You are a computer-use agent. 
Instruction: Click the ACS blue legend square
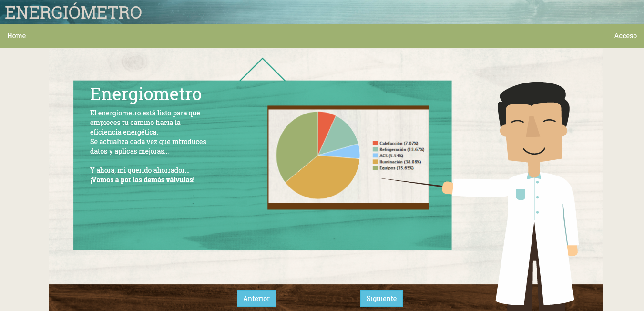coord(375,155)
